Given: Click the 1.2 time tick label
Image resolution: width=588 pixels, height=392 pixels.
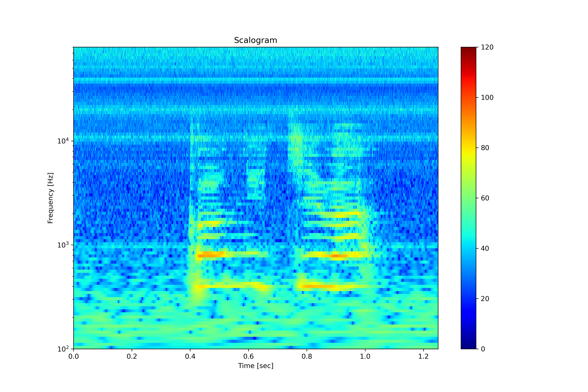Looking at the screenshot, I should coord(424,356).
